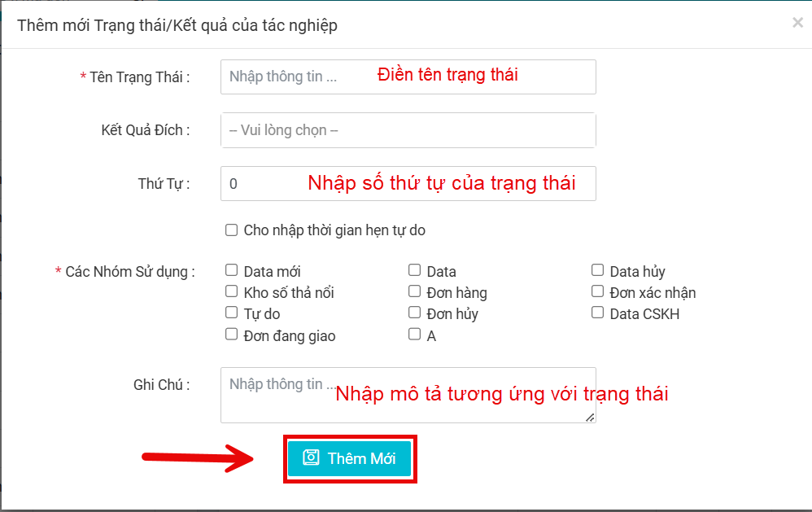Screen dimensions: 812x512
Task: Grab the Ghi Chú textarea resize handle
Action: coord(590,417)
